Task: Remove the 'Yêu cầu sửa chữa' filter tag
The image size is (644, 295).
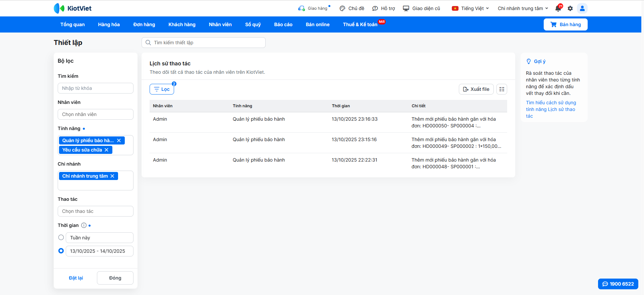Action: [x=106, y=150]
